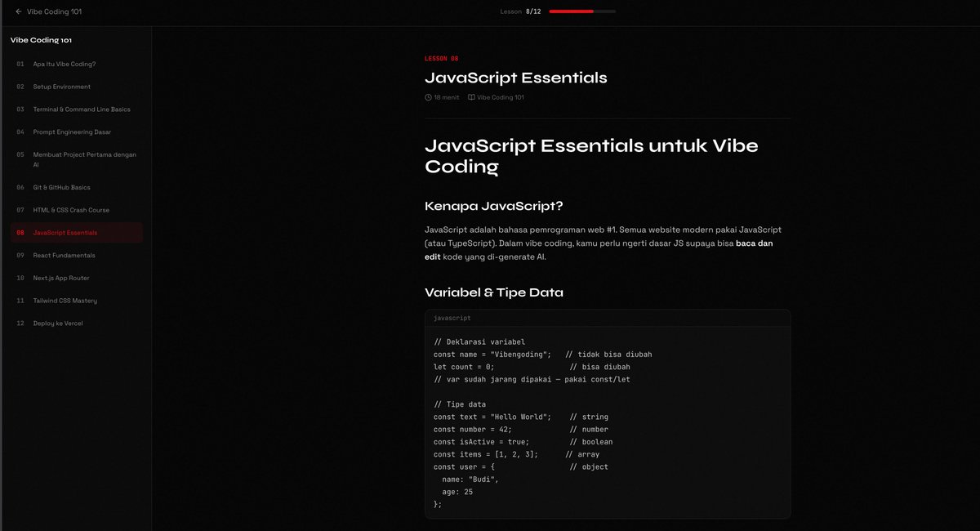
Task: Click the code line name: "Budi"
Action: click(x=470, y=480)
